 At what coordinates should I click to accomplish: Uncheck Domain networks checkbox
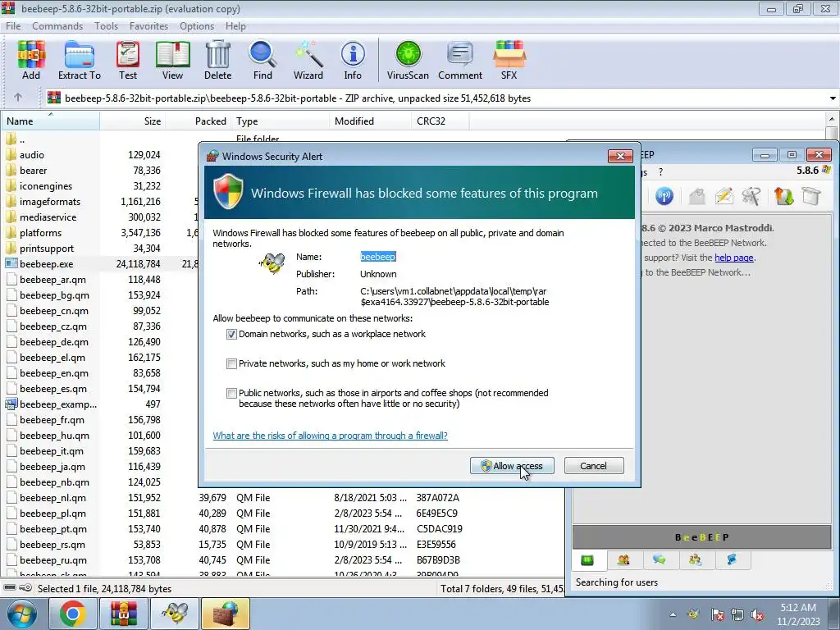click(x=231, y=335)
